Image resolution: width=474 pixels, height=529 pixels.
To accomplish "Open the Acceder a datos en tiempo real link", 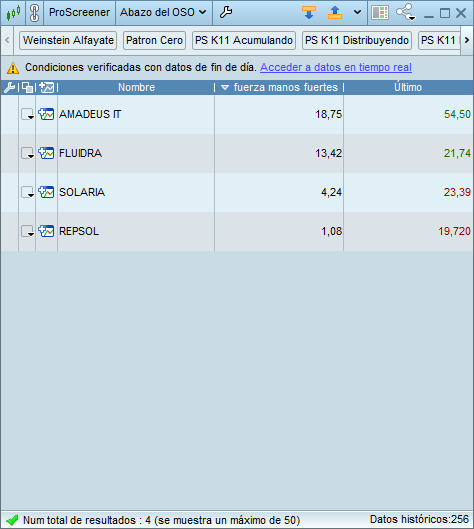I will [336, 67].
